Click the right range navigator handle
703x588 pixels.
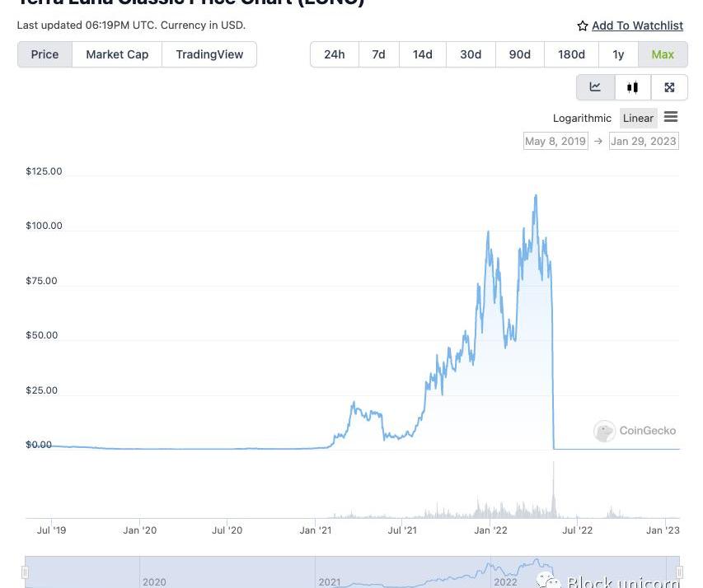[x=679, y=572]
